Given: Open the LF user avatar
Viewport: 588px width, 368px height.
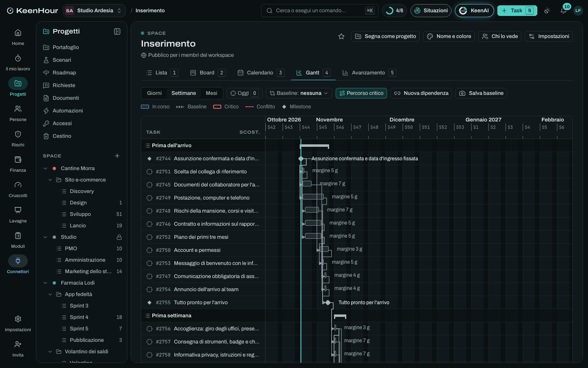Looking at the screenshot, I should [578, 11].
